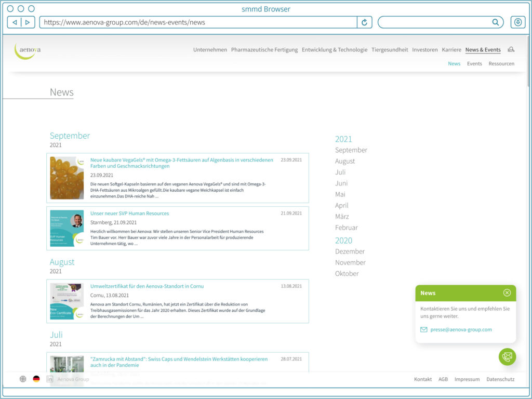Screen dimensions: 532x399
Task: Click the browser back arrow
Action: pyautogui.click(x=15, y=22)
